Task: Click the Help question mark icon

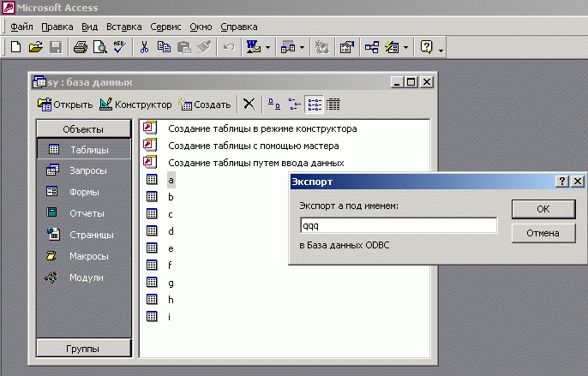Action: (x=426, y=47)
